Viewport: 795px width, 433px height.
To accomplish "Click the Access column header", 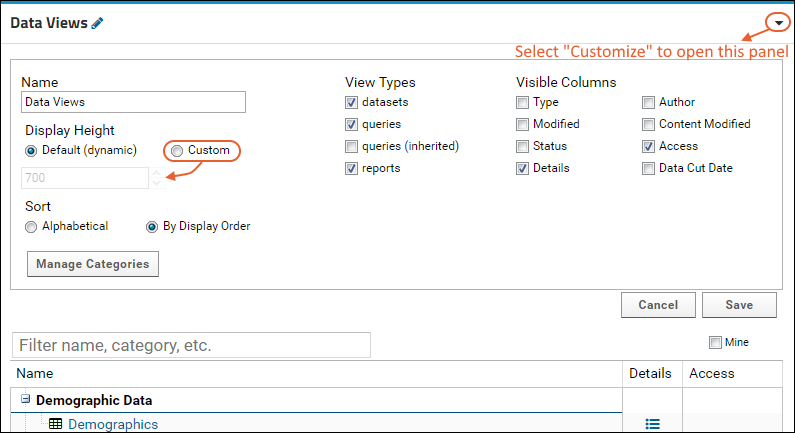I will point(711,374).
